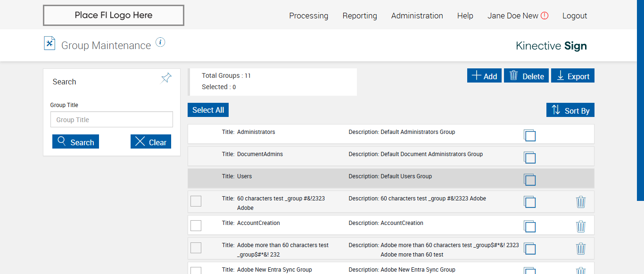Open the Sort By options

(x=570, y=110)
